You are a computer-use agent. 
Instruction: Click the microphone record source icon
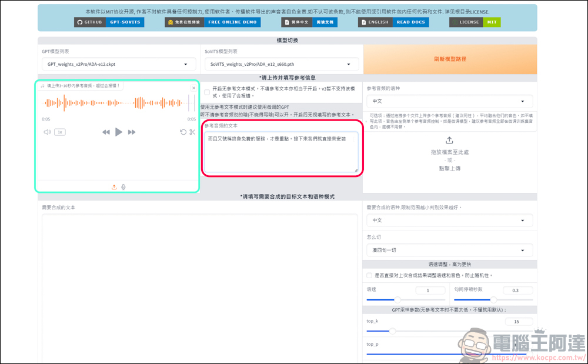click(x=123, y=187)
